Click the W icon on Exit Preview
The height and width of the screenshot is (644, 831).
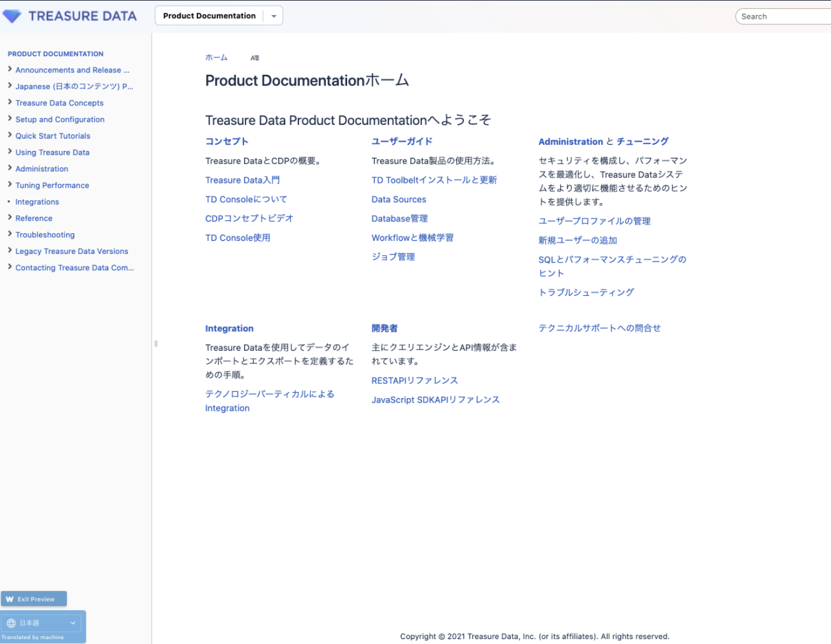pyautogui.click(x=10, y=599)
